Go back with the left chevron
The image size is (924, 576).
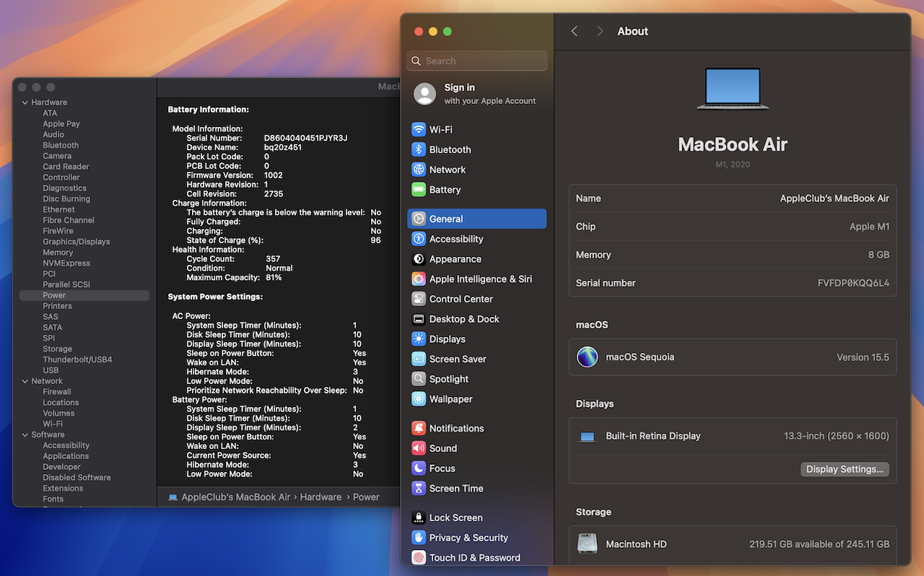coord(575,31)
